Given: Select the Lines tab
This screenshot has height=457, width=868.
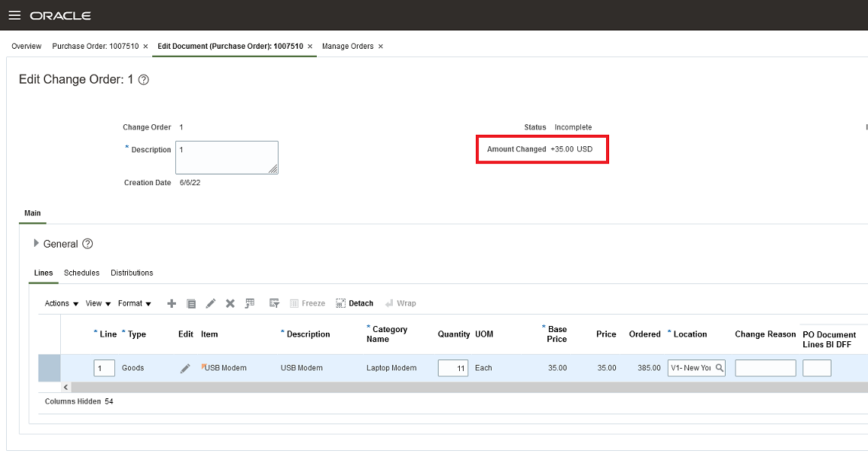Looking at the screenshot, I should pyautogui.click(x=43, y=273).
